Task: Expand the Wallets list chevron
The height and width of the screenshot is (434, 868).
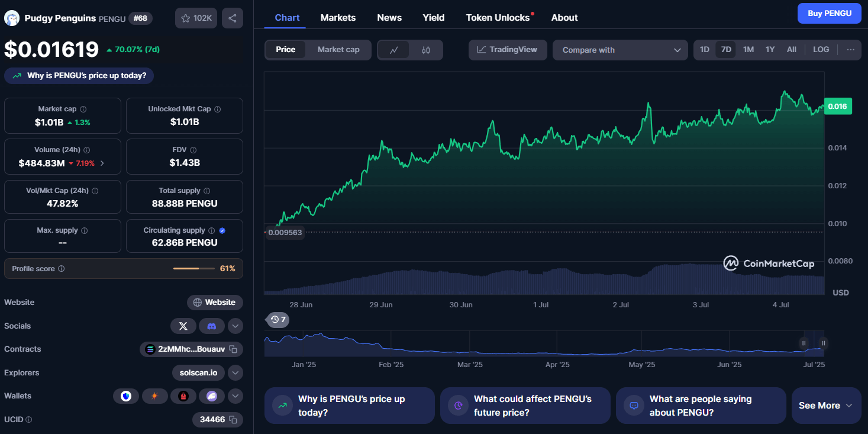Action: (x=235, y=396)
